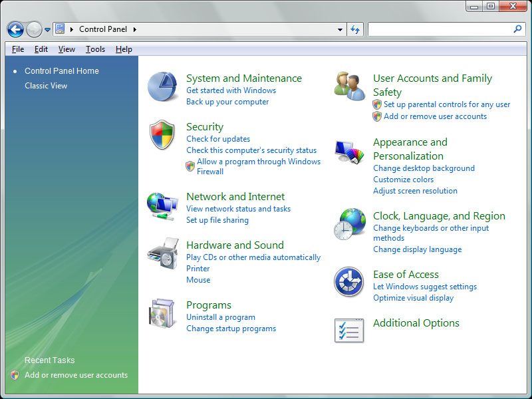Click Change startup programs
Image resolution: width=532 pixels, height=399 pixels.
[231, 329]
